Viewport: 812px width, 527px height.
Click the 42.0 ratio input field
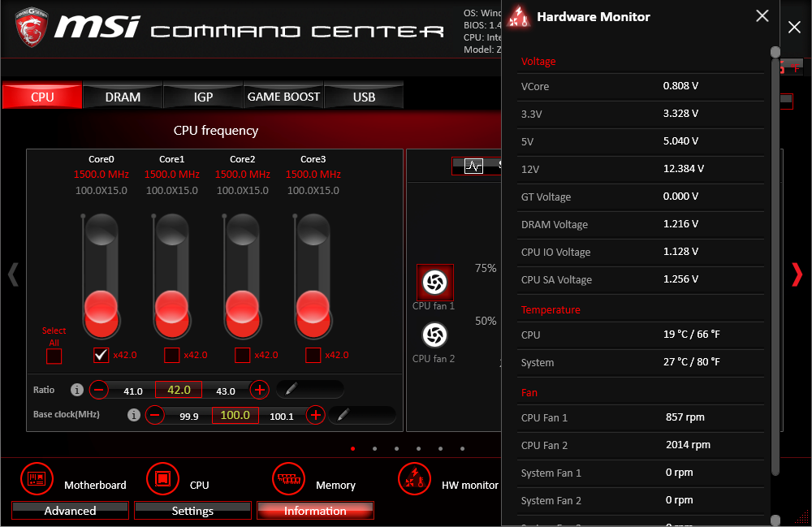pyautogui.click(x=179, y=389)
